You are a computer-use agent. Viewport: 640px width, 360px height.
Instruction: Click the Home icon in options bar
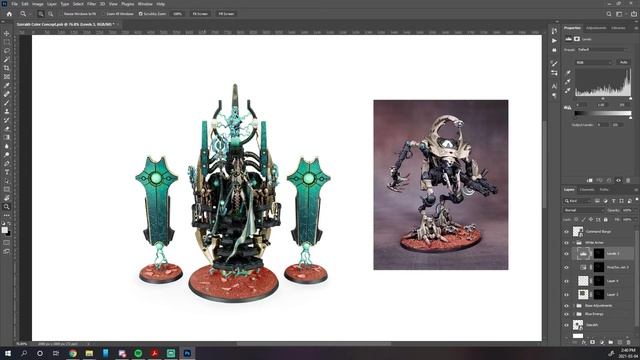tap(9, 14)
